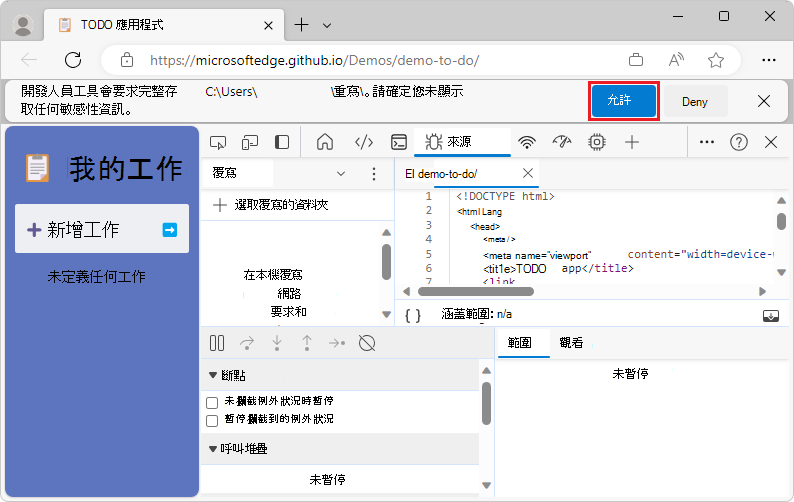
Task: Click the code editor horizontal scrollbar
Action: pos(475,291)
